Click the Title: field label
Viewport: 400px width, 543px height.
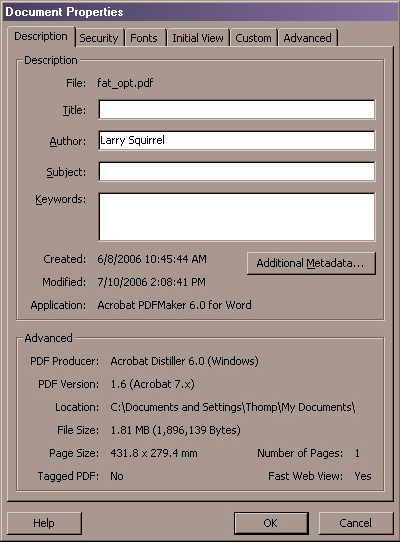click(x=74, y=110)
